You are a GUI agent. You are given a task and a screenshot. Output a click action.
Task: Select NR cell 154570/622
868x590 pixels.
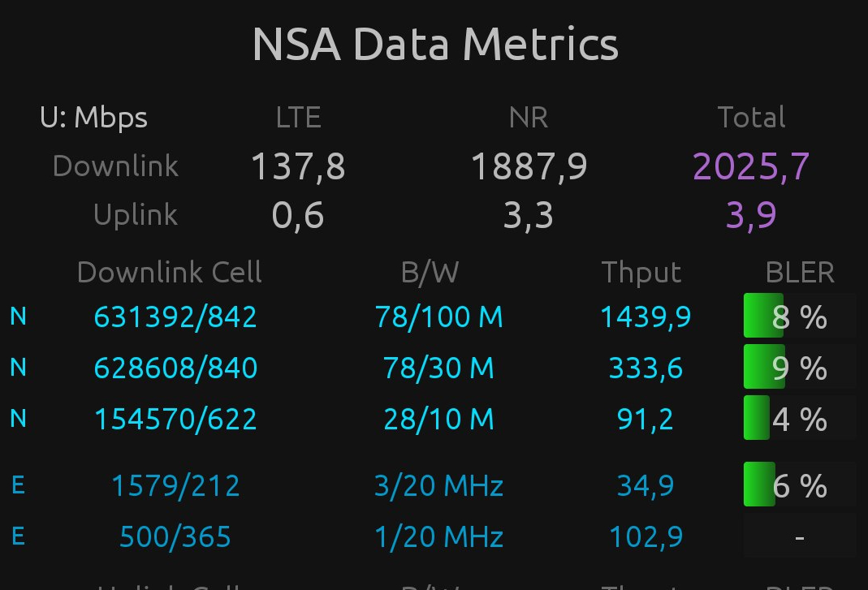point(175,420)
